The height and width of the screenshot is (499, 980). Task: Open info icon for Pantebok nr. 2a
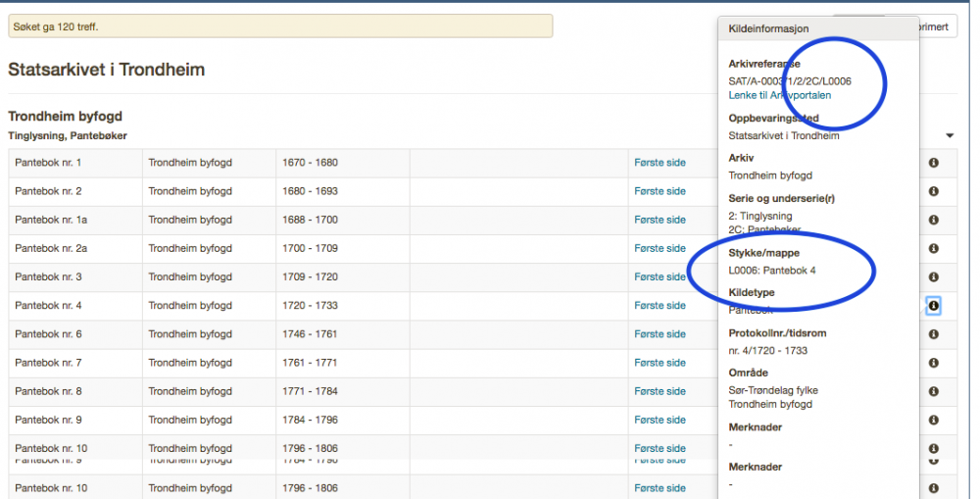pos(933,249)
